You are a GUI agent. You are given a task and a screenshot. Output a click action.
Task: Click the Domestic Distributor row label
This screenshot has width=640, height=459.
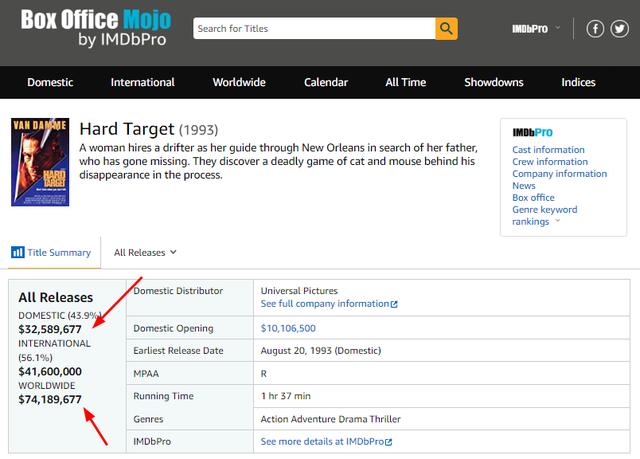(178, 291)
